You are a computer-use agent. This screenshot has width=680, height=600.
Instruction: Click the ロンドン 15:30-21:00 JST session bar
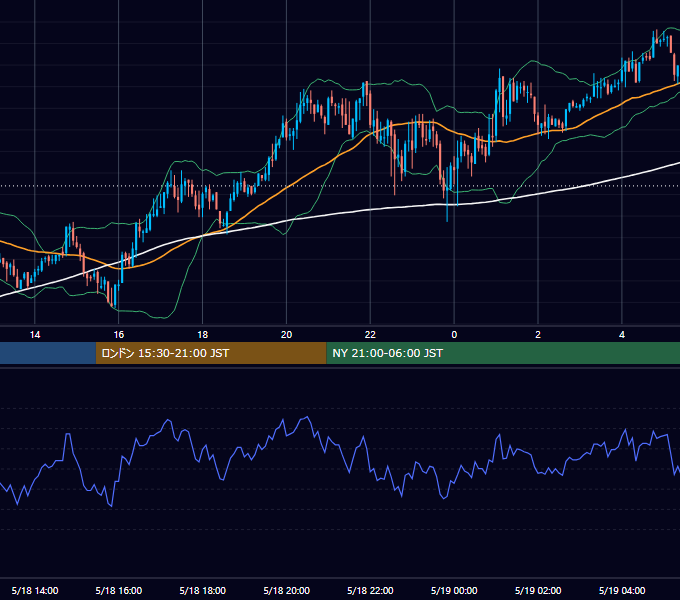[211, 353]
